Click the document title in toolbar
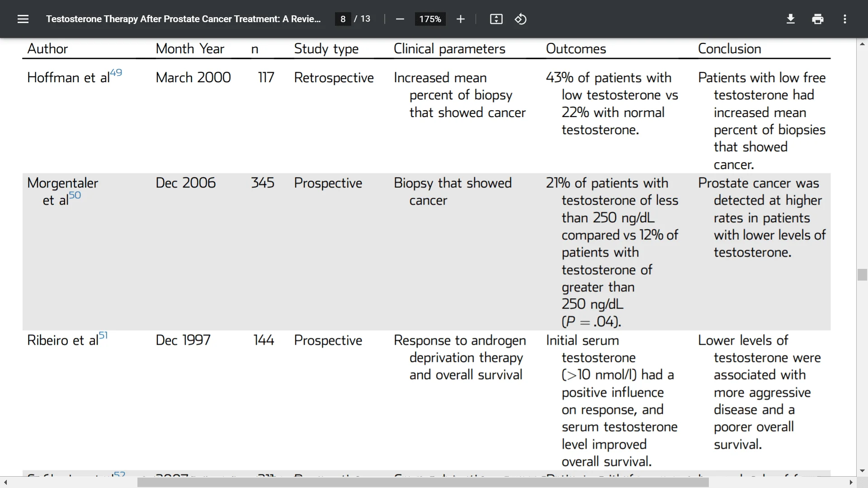Image resolution: width=868 pixels, height=488 pixels. tap(183, 19)
